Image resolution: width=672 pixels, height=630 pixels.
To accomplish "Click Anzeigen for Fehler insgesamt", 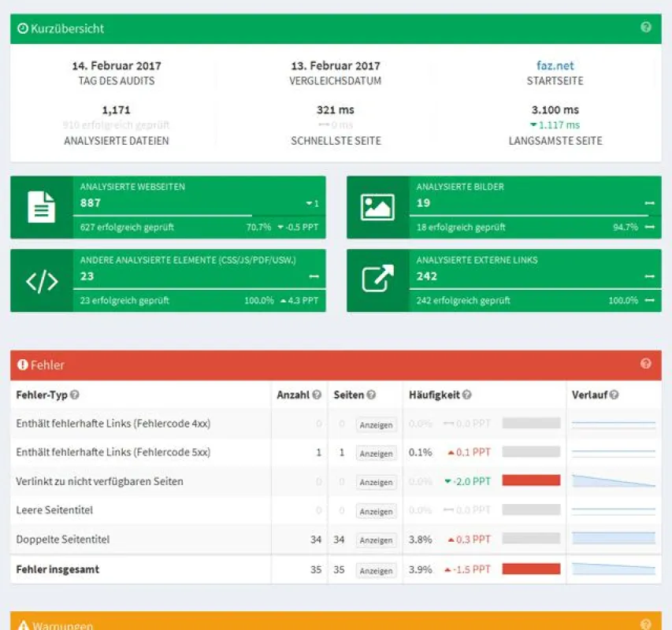I will click(376, 570).
